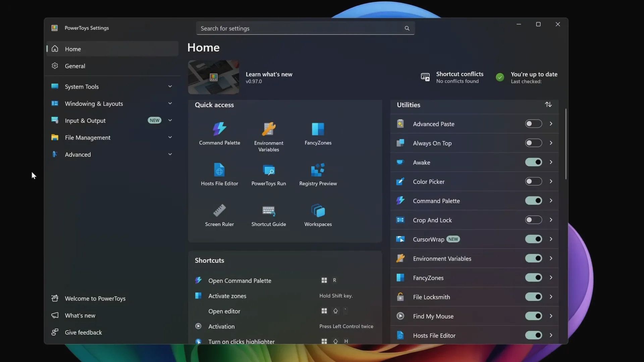Start PowerToys Run from Quick access

(268, 174)
